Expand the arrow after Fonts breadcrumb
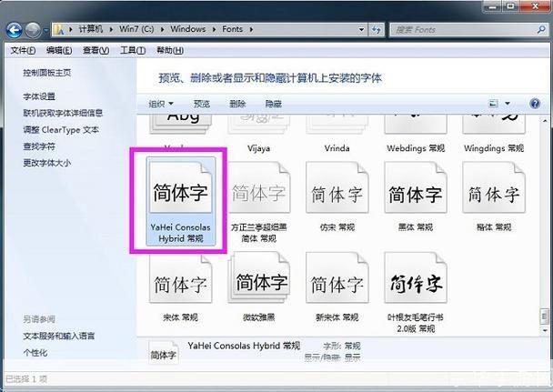Viewport: 553px width, 392px height. click(x=251, y=30)
